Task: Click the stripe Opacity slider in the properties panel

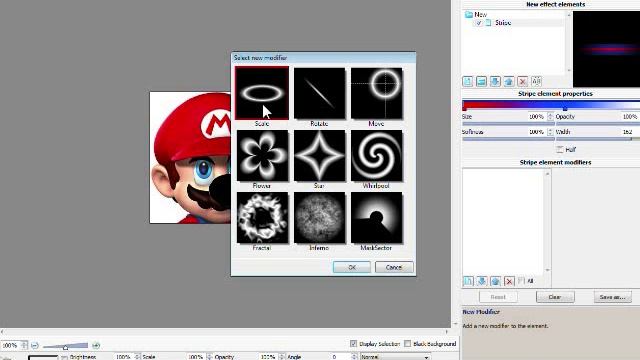Action: pyautogui.click(x=598, y=123)
